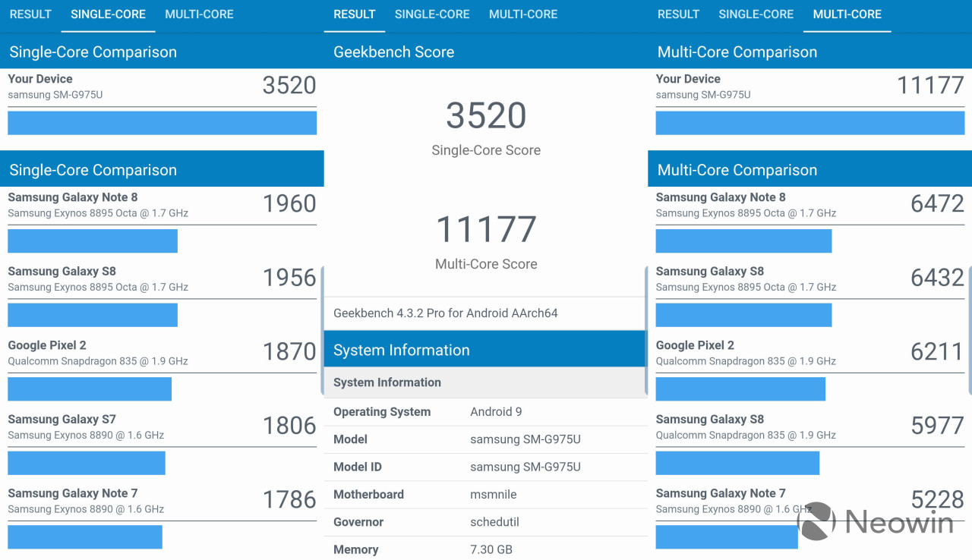The height and width of the screenshot is (560, 972).
Task: Click Samsung Galaxy S8 Exynos entry scoring 6432
Action: coord(809,294)
